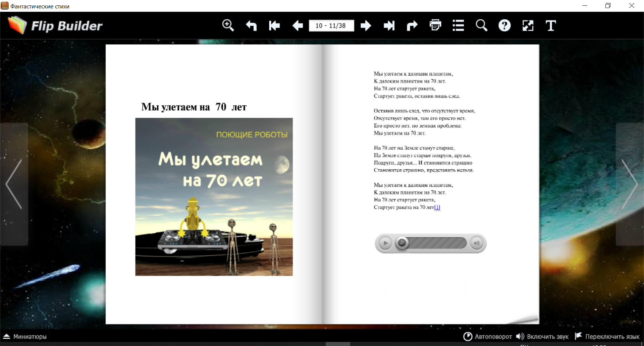Open the search tool
644x346 pixels.
pos(482,25)
